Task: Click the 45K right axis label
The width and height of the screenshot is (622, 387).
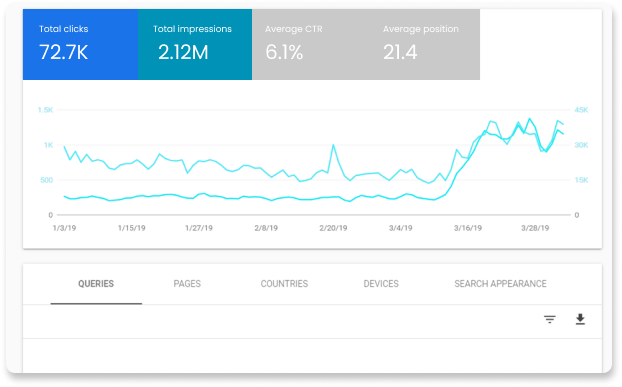Action: click(581, 110)
